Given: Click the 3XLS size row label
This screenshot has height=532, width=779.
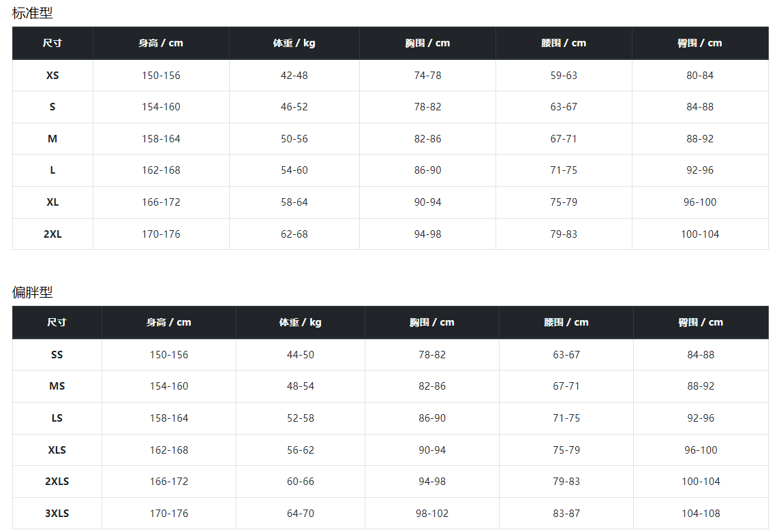Looking at the screenshot, I should click(x=57, y=514).
